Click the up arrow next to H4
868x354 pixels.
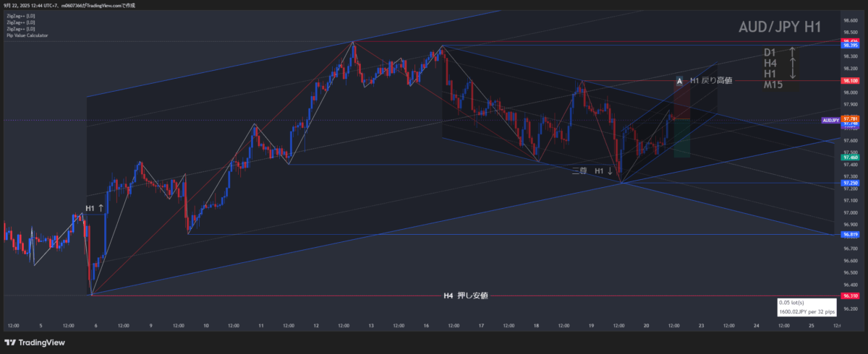(792, 64)
